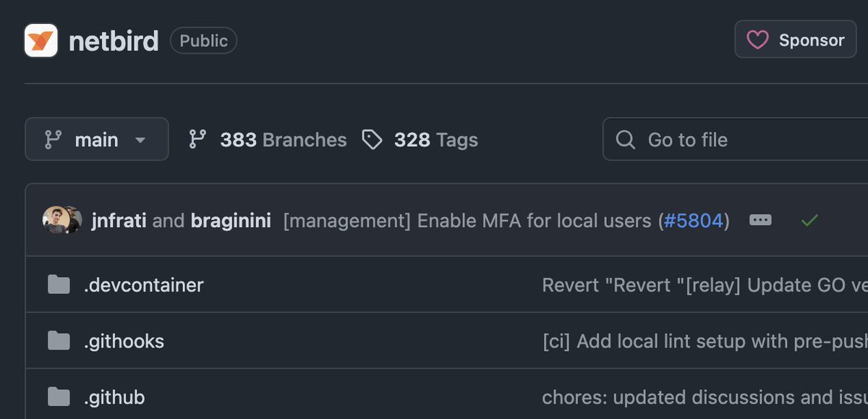This screenshot has height=419, width=868.
Task: Click the Go to file search field
Action: pos(735,139)
